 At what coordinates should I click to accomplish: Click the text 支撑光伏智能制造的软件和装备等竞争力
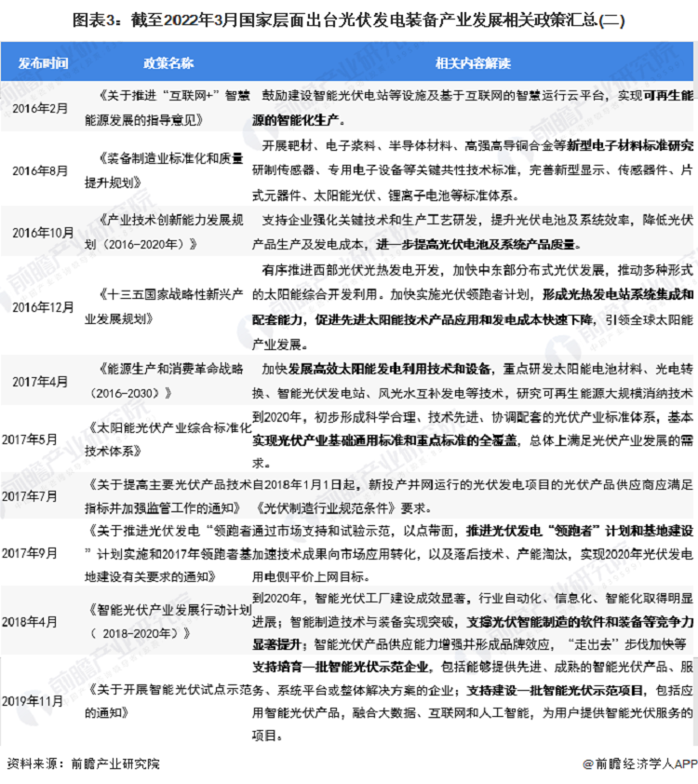(580, 621)
